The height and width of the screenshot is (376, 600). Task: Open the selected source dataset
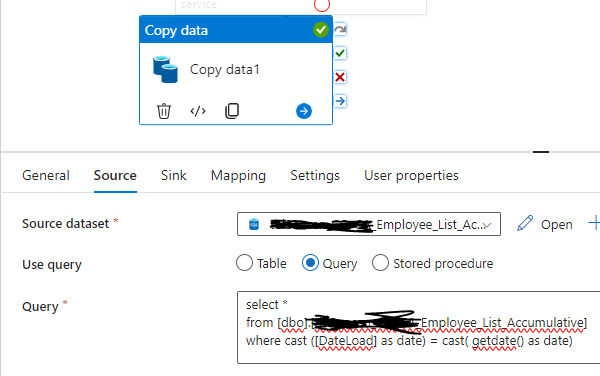[x=556, y=225]
